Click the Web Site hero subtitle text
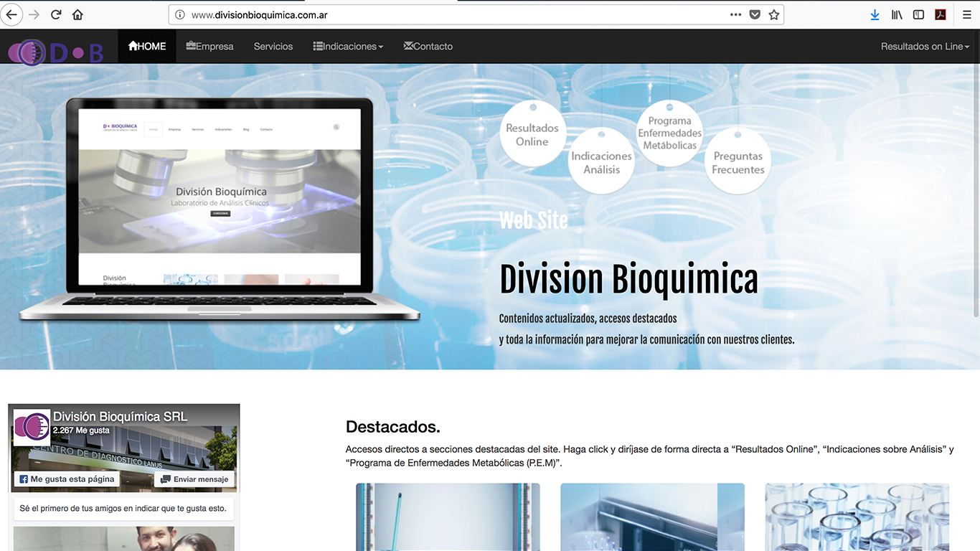This screenshot has height=551, width=980. coord(533,220)
